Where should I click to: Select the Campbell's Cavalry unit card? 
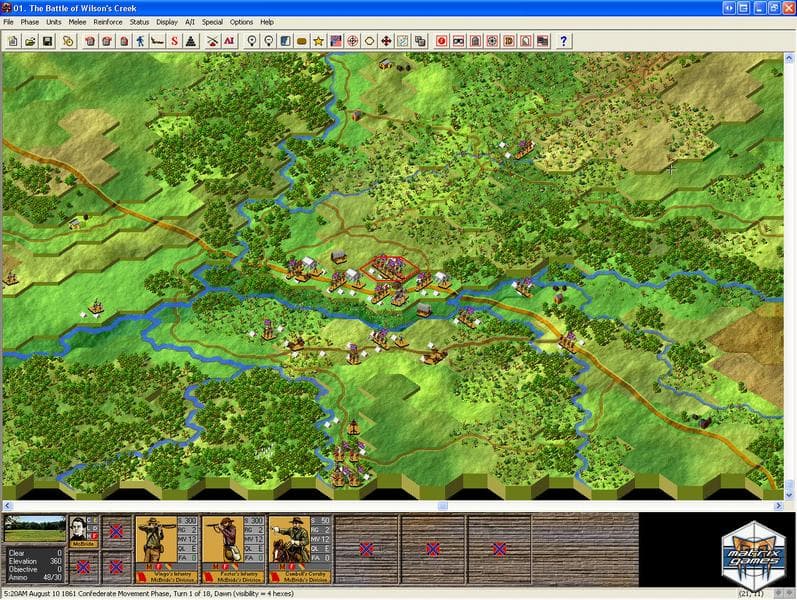coord(300,549)
